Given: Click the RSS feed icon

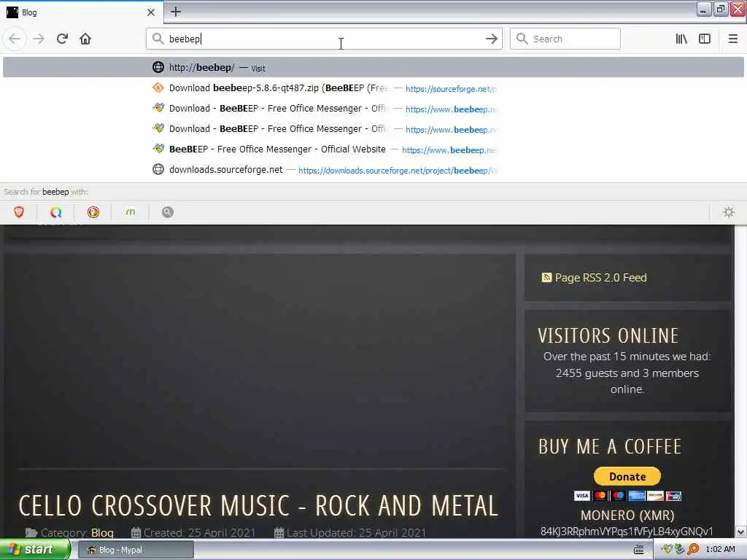Looking at the screenshot, I should [546, 277].
